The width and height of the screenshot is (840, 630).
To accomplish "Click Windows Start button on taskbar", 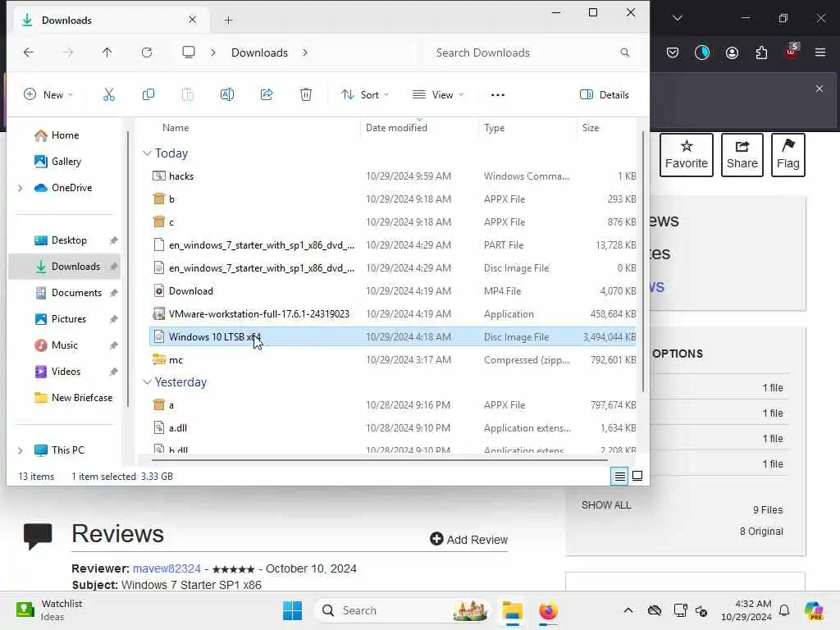I will pos(293,610).
